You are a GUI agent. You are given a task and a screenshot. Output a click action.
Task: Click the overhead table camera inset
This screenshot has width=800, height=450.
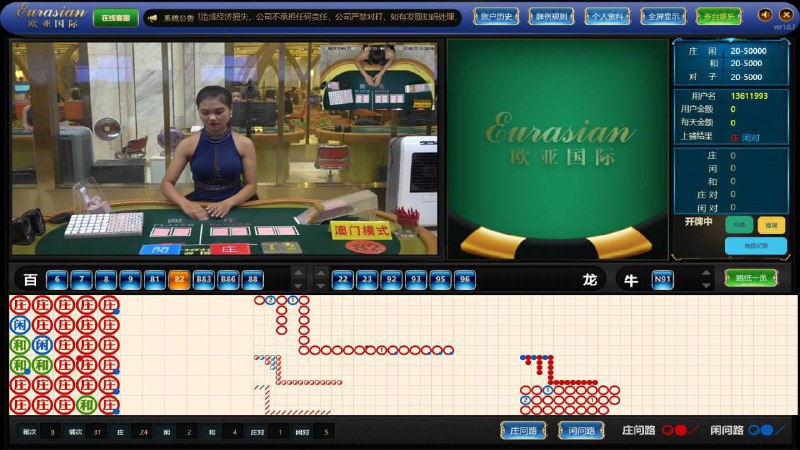[378, 78]
